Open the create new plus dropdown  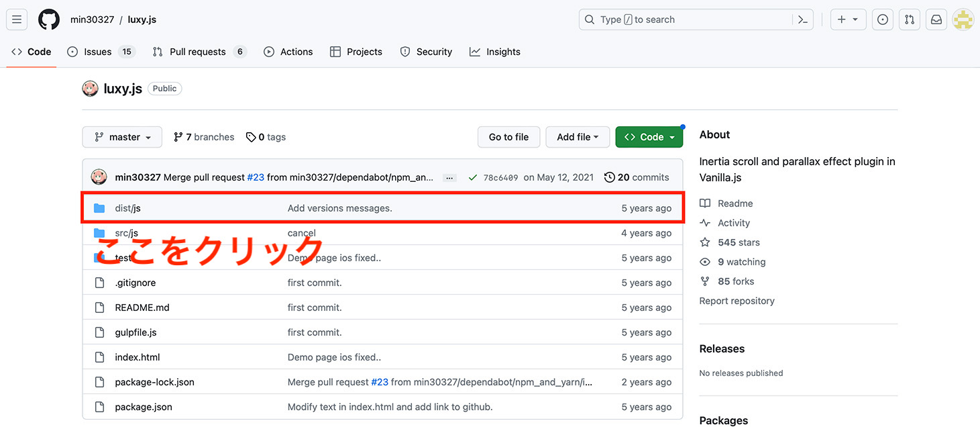click(848, 19)
